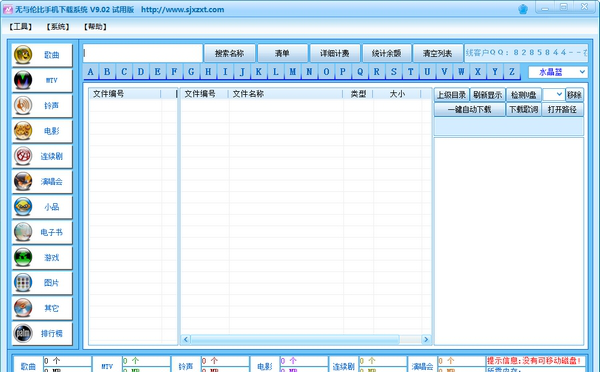The height and width of the screenshot is (386, 600).
Task: Select the 游戏 games category icon
Action: (23, 257)
